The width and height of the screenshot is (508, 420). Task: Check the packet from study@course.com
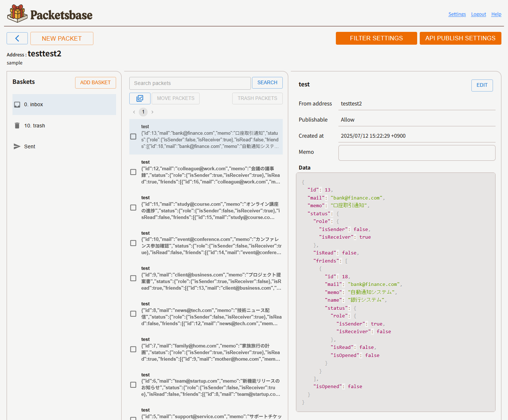point(133,207)
